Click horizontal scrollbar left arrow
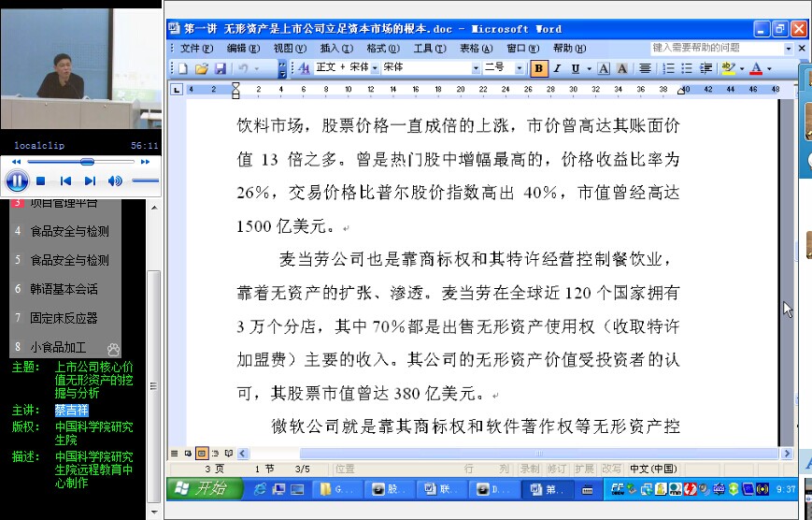 242,454
